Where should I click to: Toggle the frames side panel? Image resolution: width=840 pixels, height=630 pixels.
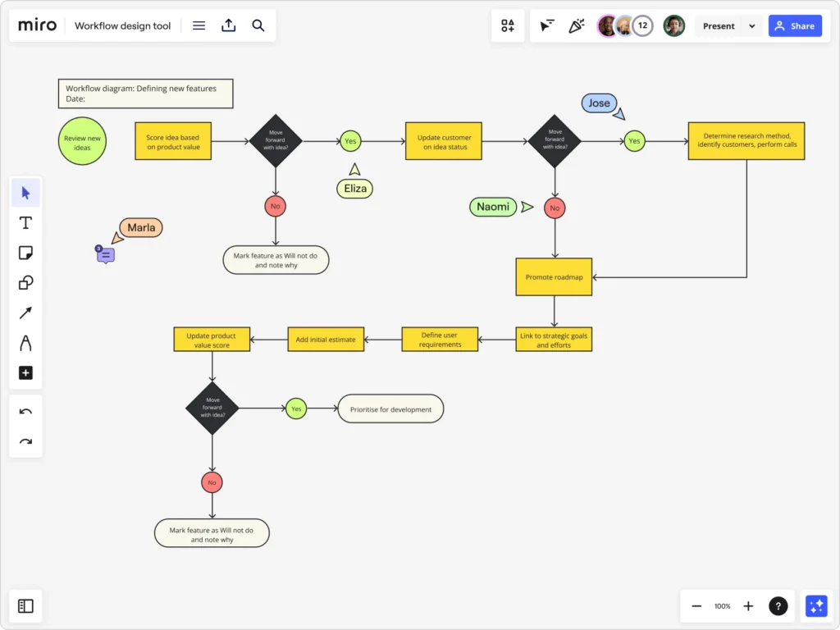coord(25,606)
